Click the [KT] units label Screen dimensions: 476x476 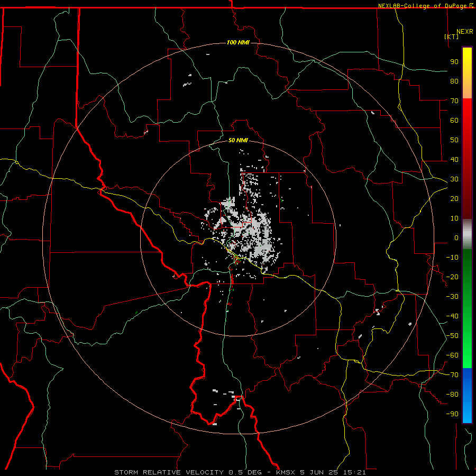click(x=452, y=36)
